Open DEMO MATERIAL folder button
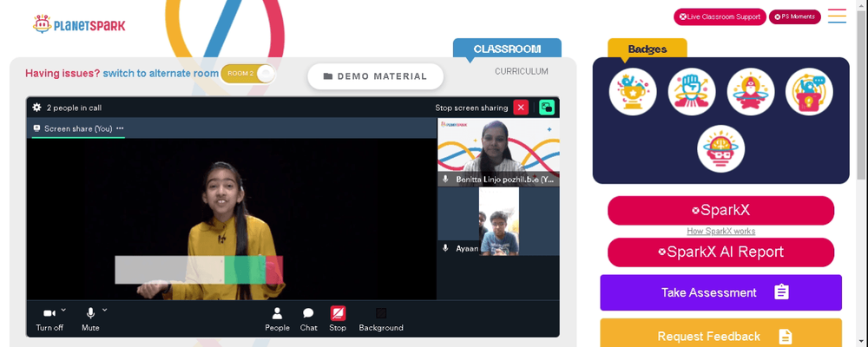 (x=375, y=76)
